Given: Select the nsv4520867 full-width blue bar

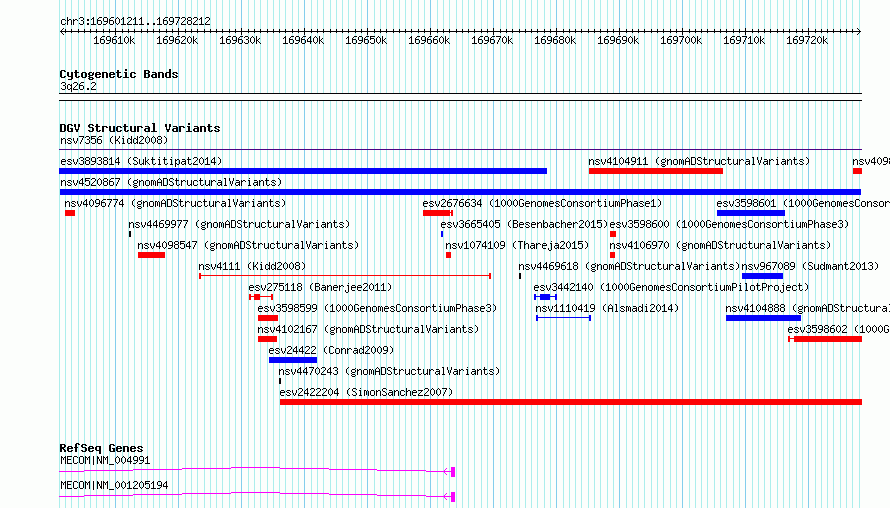Looking at the screenshot, I should click(x=460, y=192).
